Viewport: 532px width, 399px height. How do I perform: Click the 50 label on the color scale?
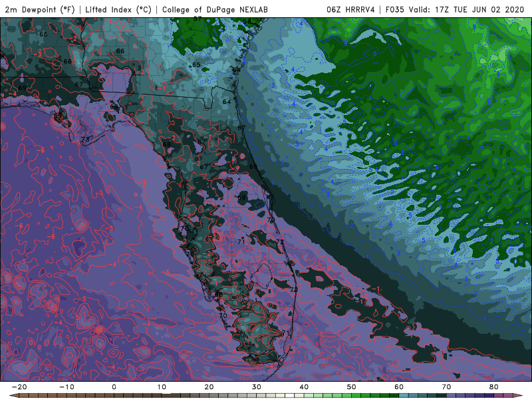pyautogui.click(x=352, y=387)
